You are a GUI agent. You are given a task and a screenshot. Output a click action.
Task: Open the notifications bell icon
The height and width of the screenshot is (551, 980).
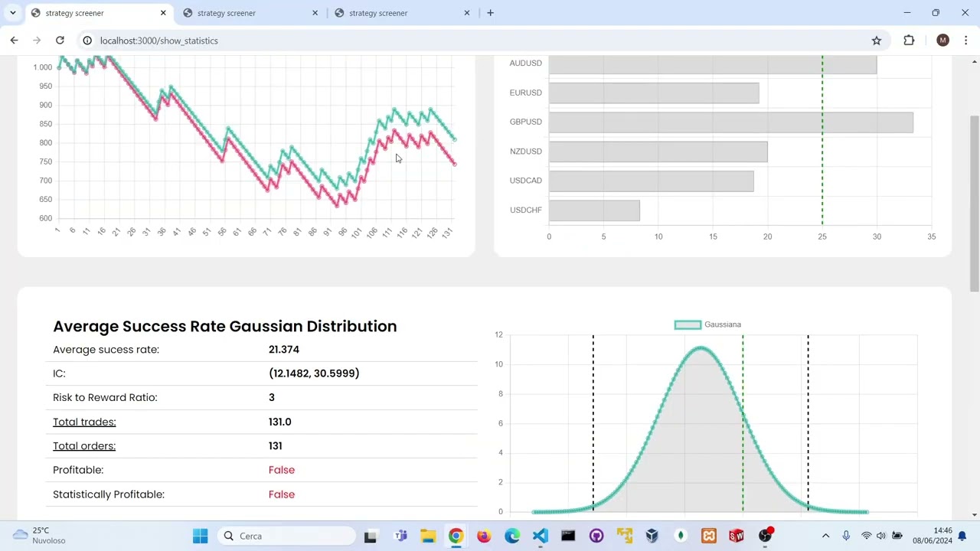coord(962,536)
